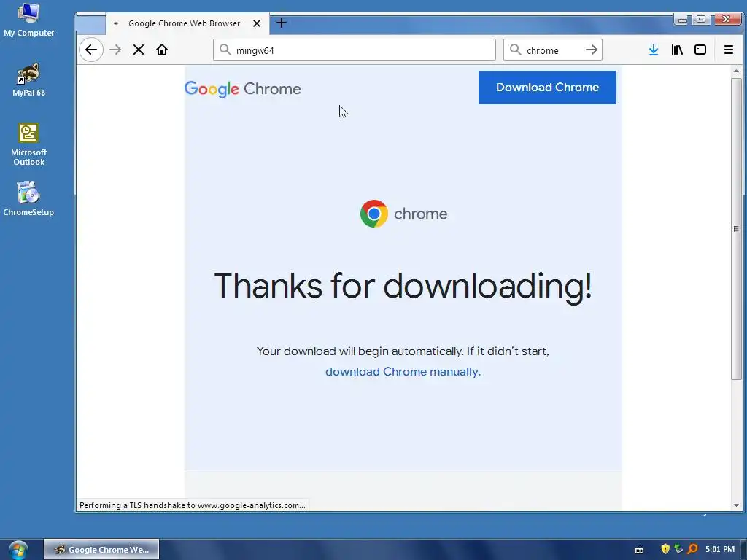Image resolution: width=747 pixels, height=560 pixels.
Task: Click the magnifier in the search box
Action: pos(516,50)
